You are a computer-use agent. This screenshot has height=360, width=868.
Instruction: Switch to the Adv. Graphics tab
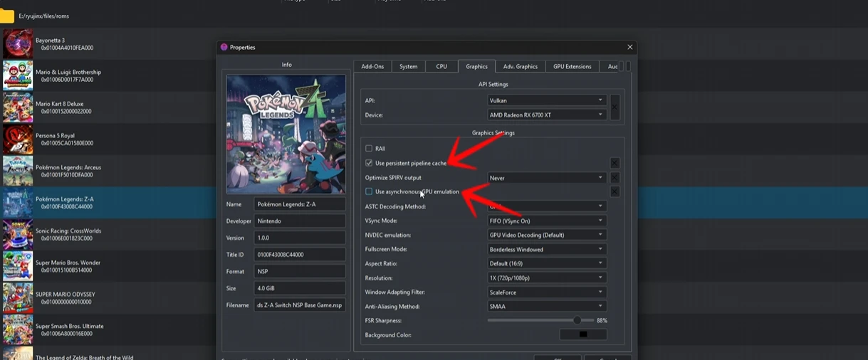pyautogui.click(x=521, y=66)
